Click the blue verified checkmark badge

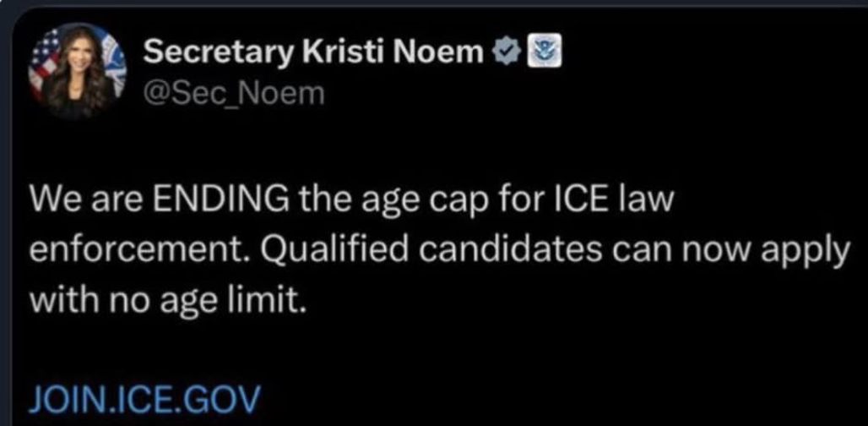coord(505,54)
